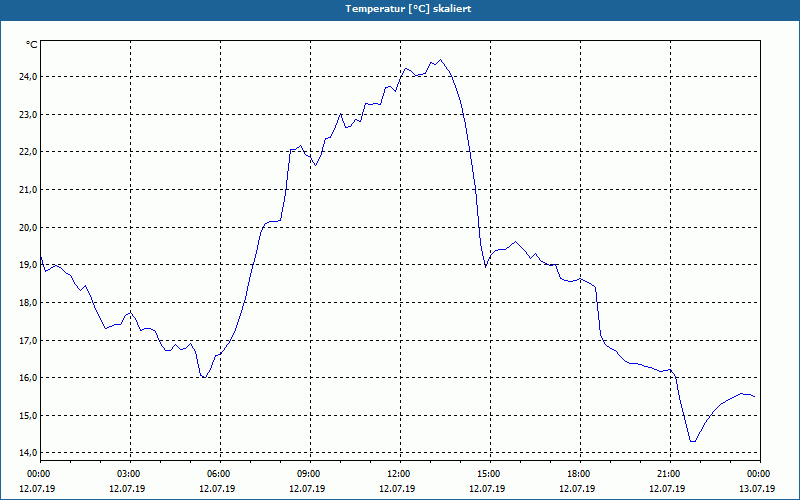Click the °C unit label on y-axis
The height and width of the screenshot is (500, 800).
click(x=31, y=45)
